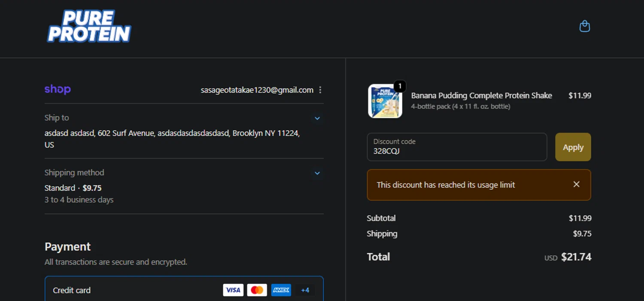The height and width of the screenshot is (301, 644).
Task: Click the Shipping cost value $9.75
Action: [x=582, y=234]
